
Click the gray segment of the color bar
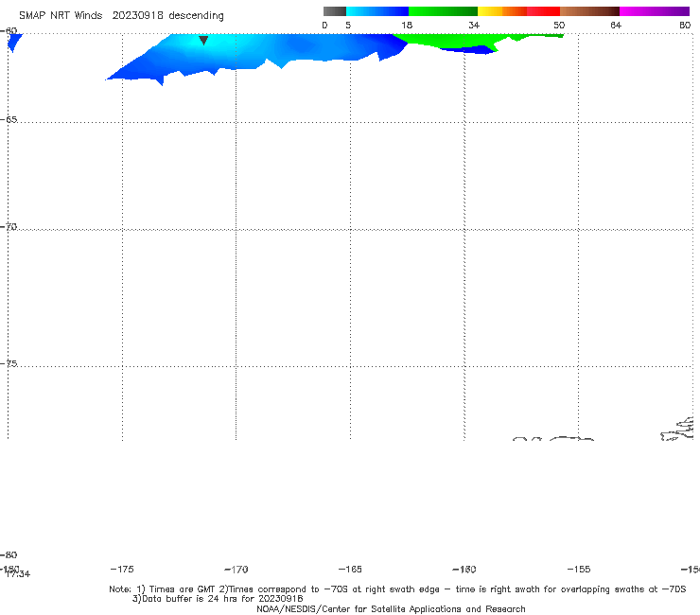(x=335, y=11)
